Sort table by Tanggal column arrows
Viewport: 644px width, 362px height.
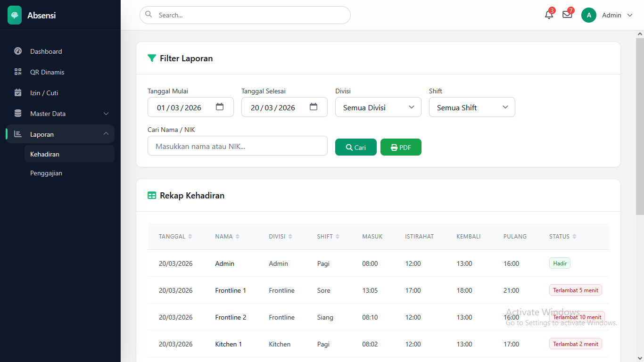click(x=190, y=237)
